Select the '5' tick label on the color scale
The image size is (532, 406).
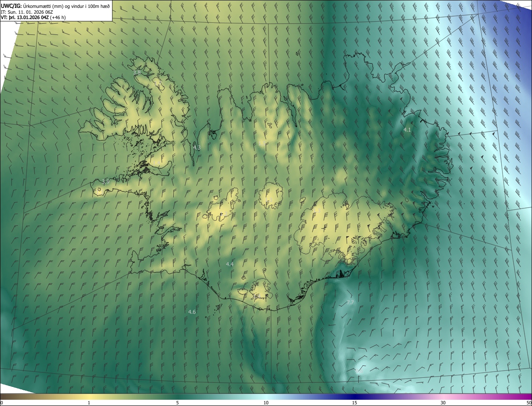click(x=177, y=403)
